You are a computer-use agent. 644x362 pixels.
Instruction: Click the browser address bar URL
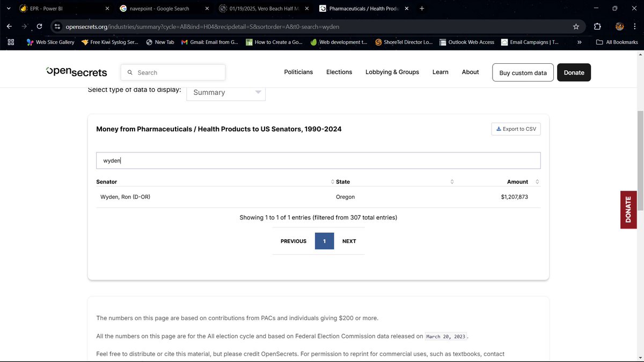(202, 26)
